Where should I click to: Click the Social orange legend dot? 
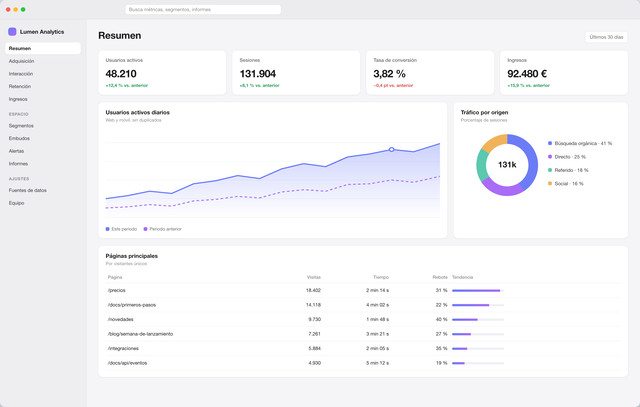pyautogui.click(x=550, y=183)
